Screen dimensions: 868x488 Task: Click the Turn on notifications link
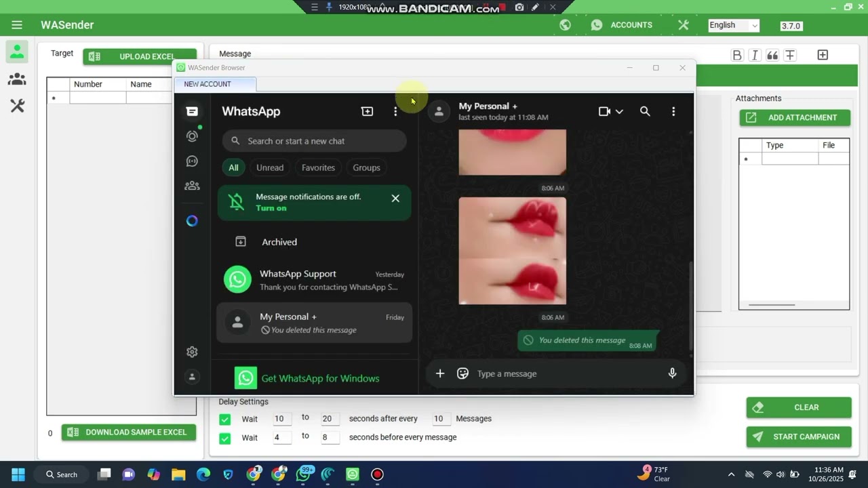pos(271,208)
